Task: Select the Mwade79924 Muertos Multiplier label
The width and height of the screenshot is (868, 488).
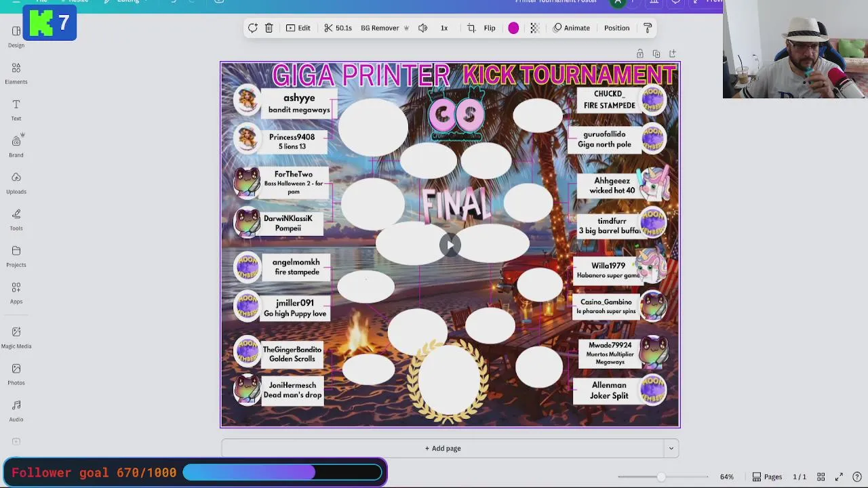Action: 610,353
